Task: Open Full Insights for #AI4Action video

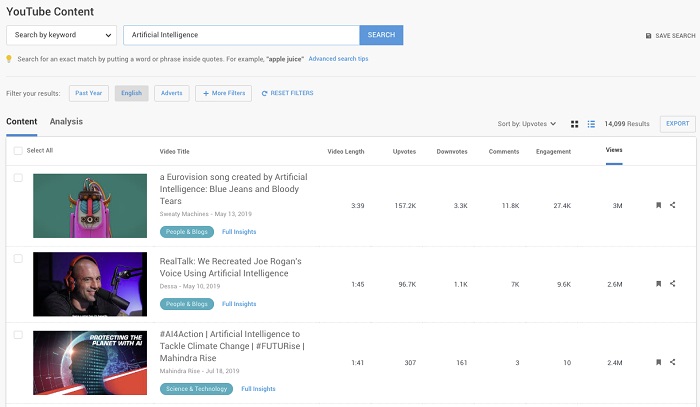Action: click(x=258, y=389)
